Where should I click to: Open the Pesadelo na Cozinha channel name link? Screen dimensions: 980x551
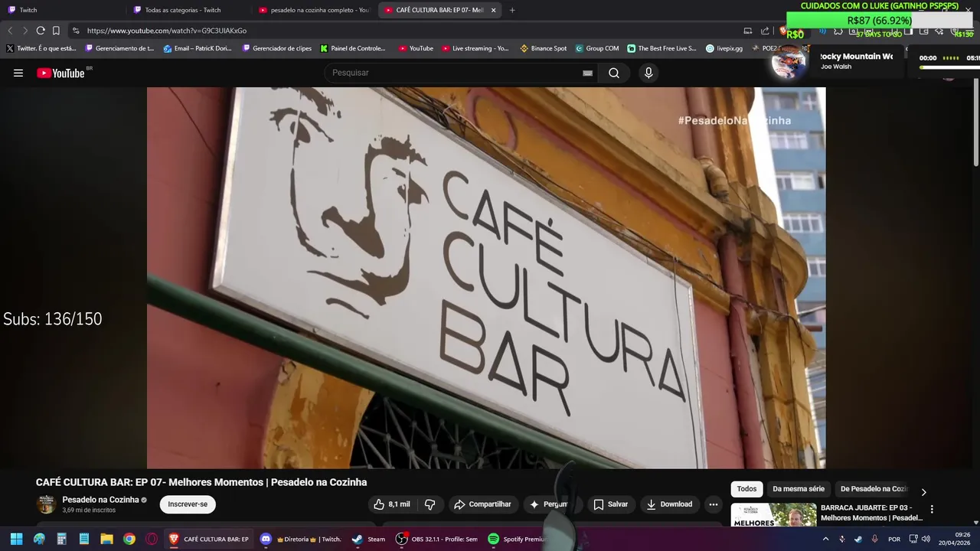(x=100, y=500)
